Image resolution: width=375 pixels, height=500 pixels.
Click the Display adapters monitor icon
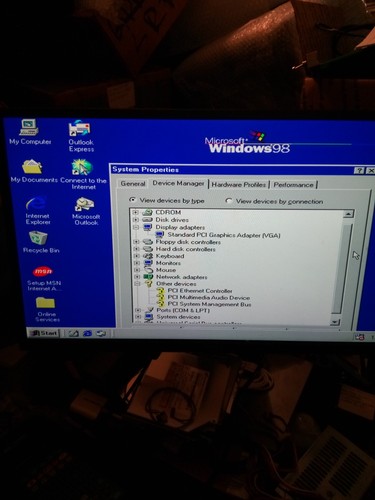(x=147, y=227)
